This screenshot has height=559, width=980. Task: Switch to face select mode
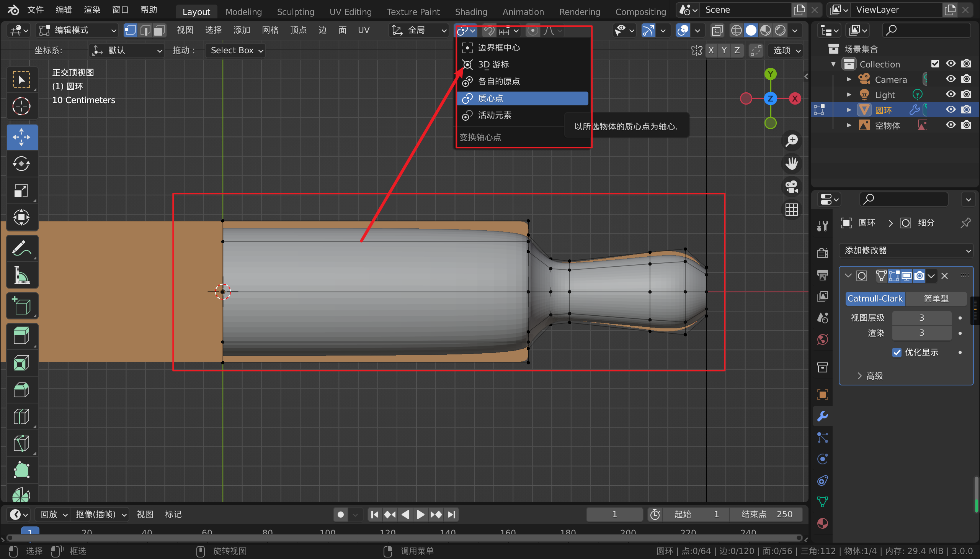tap(159, 30)
